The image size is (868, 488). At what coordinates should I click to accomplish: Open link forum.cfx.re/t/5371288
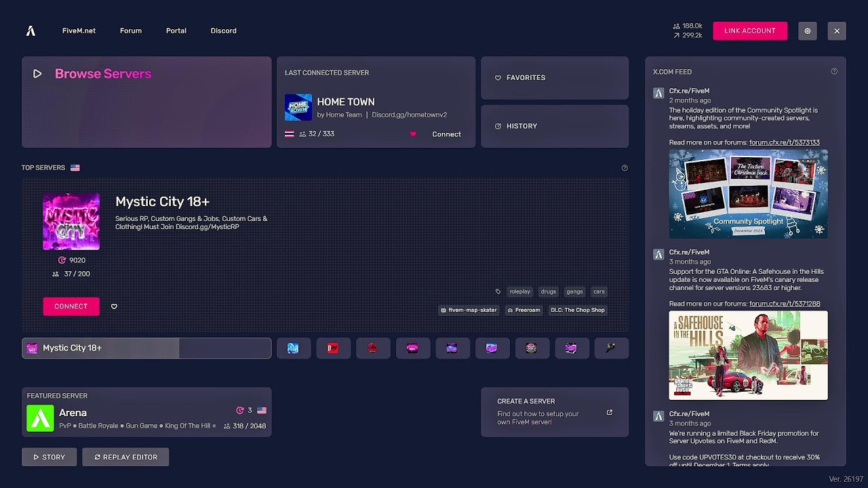785,304
